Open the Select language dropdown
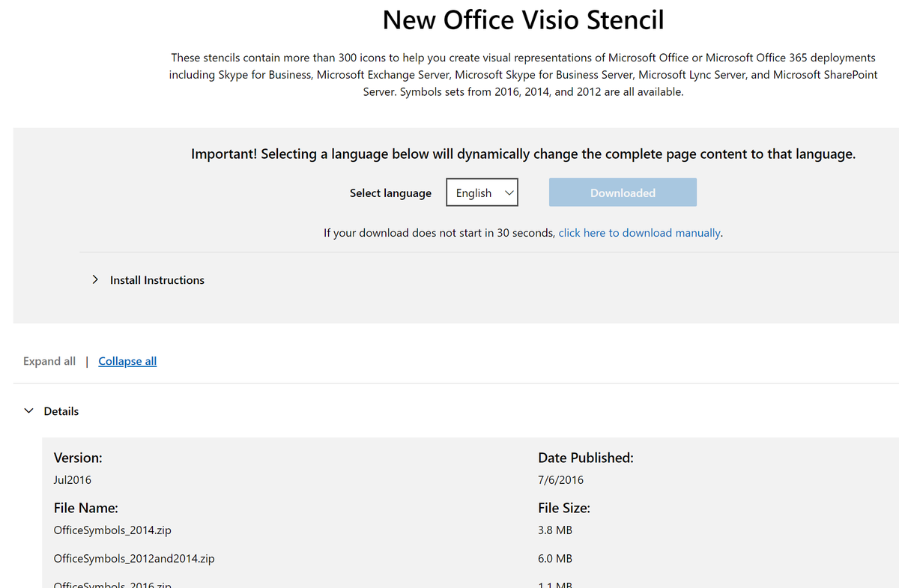899x588 pixels. click(x=482, y=193)
